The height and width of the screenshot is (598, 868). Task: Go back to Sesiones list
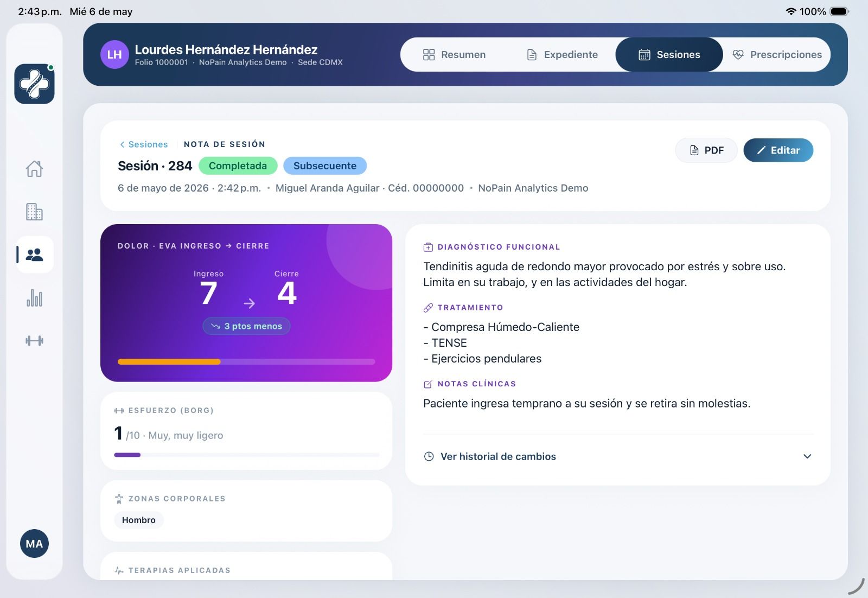tap(144, 144)
